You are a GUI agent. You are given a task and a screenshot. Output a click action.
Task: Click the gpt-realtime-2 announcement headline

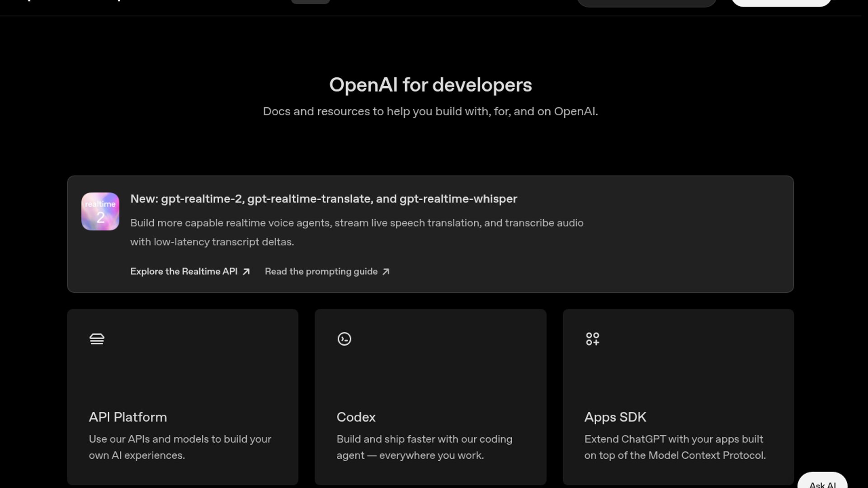tap(324, 199)
